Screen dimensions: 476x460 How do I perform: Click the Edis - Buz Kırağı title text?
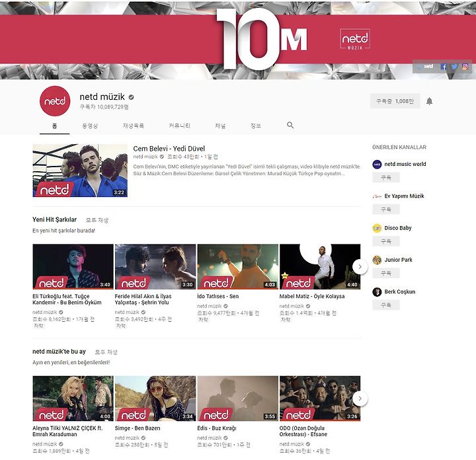(216, 428)
